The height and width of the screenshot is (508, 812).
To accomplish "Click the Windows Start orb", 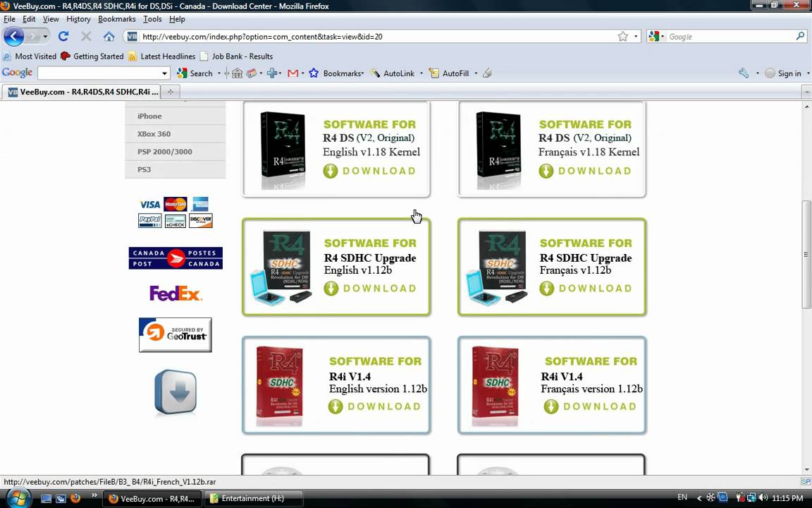I will (x=17, y=498).
